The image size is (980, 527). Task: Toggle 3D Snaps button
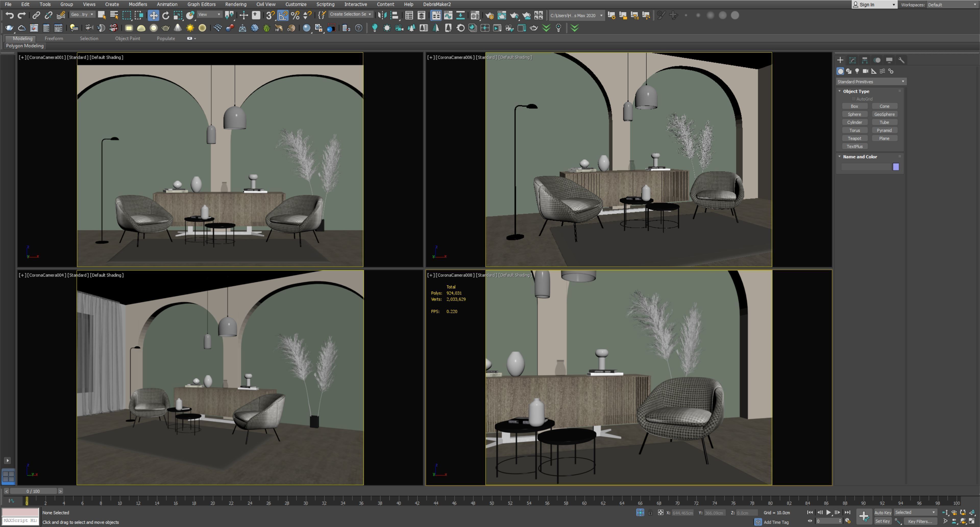pyautogui.click(x=271, y=15)
